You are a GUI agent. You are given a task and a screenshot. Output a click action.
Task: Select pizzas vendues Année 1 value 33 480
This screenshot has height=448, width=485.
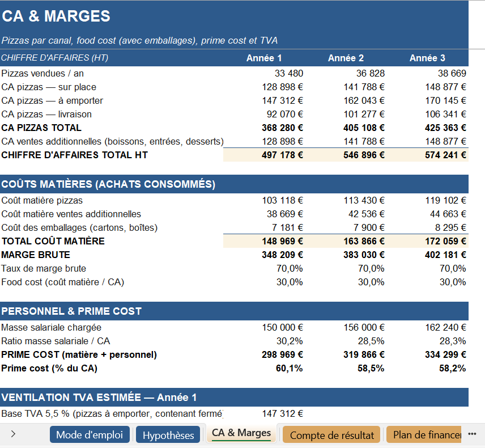coord(289,73)
